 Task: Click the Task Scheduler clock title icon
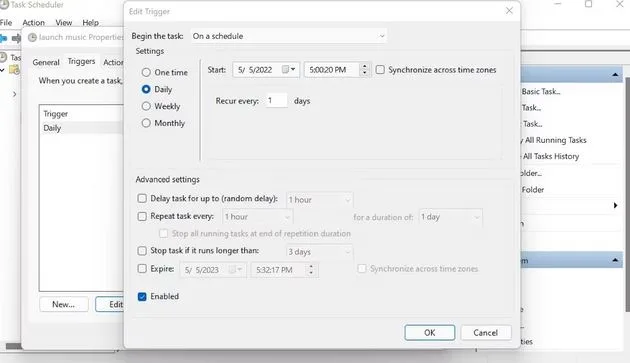pos(4,5)
